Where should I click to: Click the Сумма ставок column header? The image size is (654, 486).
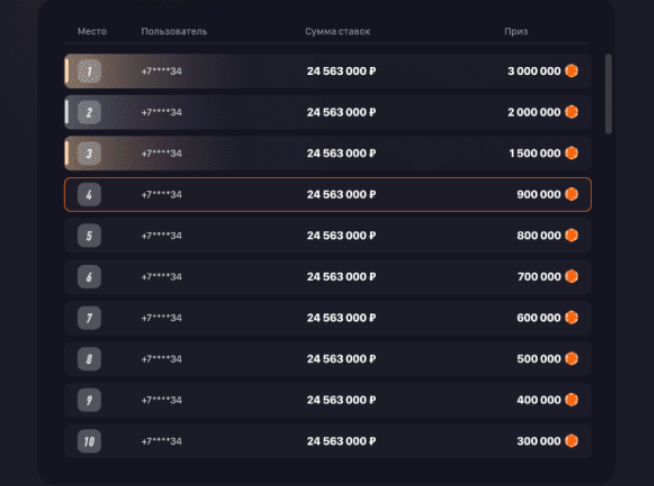pyautogui.click(x=337, y=31)
